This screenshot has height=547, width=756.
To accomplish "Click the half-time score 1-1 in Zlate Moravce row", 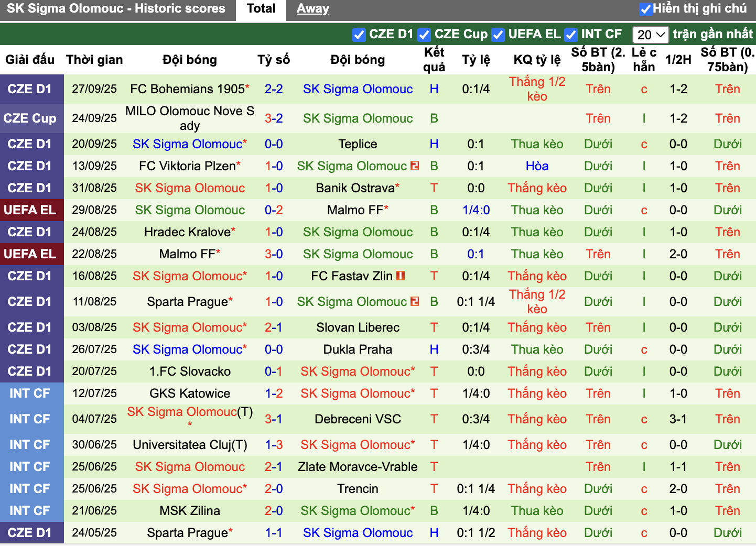I will [x=678, y=467].
